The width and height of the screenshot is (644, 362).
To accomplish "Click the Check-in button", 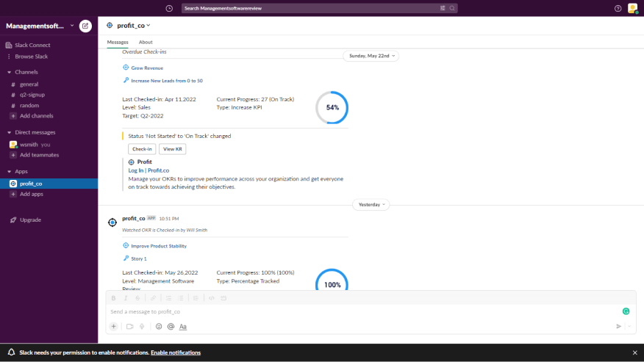I will [142, 149].
